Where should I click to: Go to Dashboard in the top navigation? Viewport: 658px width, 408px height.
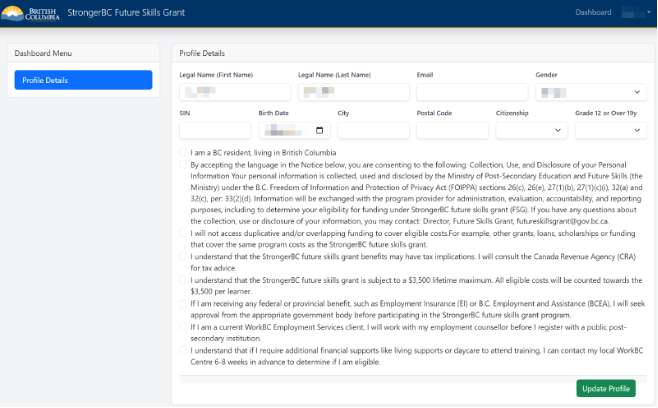[x=593, y=13]
